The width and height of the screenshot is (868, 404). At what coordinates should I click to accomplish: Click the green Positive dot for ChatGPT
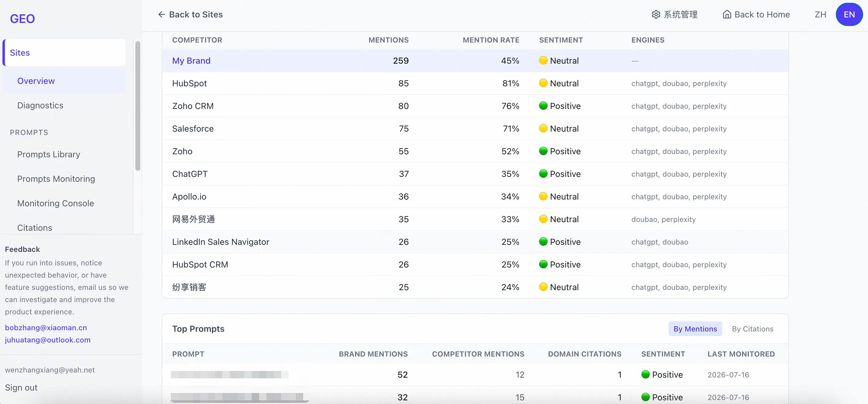click(x=543, y=173)
